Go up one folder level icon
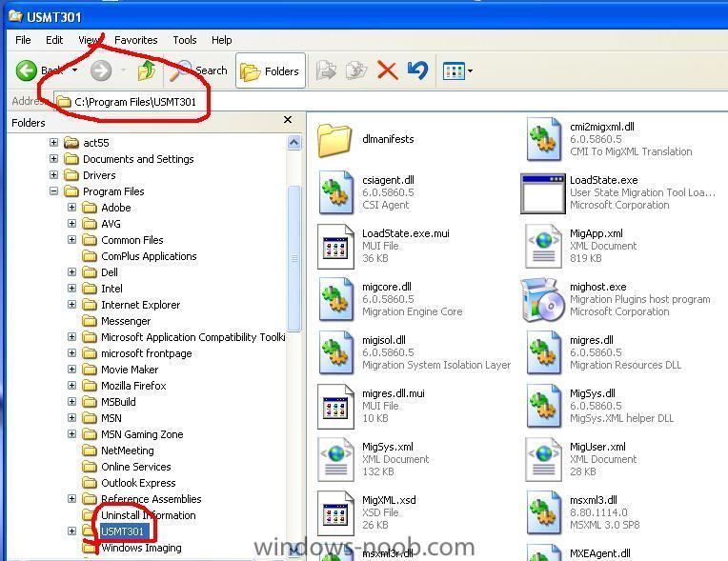Screen dimensions: 728x561 tap(147, 70)
